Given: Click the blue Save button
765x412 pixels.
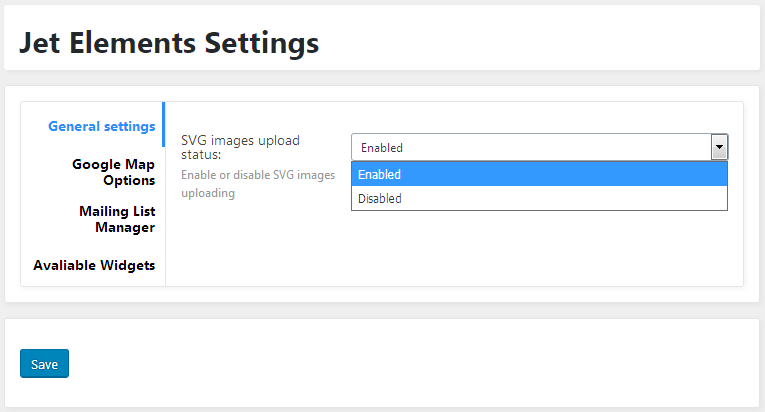Looking at the screenshot, I should (x=44, y=364).
